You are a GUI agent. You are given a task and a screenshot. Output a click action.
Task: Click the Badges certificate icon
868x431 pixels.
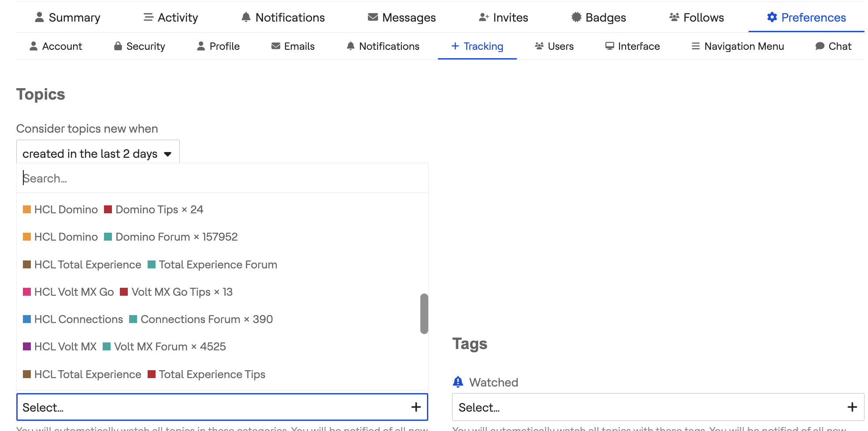pos(576,17)
